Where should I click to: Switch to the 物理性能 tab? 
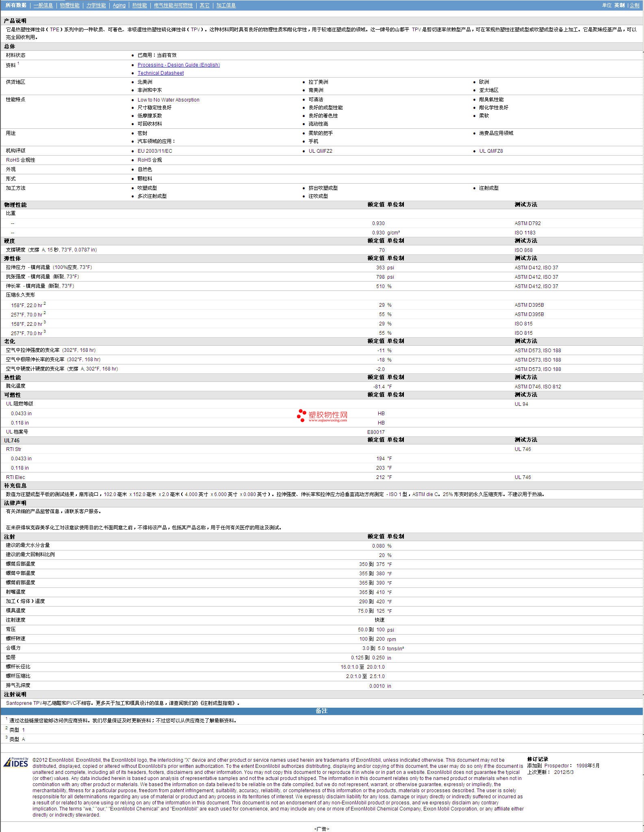tap(69, 5)
